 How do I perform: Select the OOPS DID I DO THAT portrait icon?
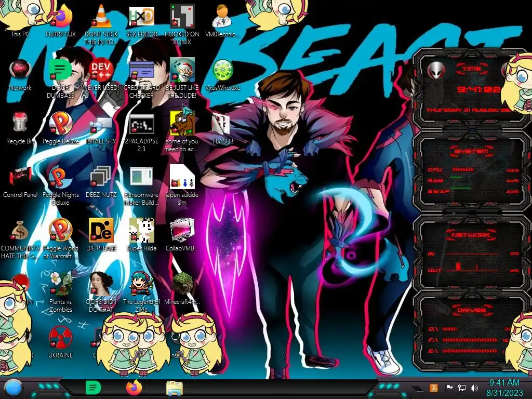pos(101,292)
